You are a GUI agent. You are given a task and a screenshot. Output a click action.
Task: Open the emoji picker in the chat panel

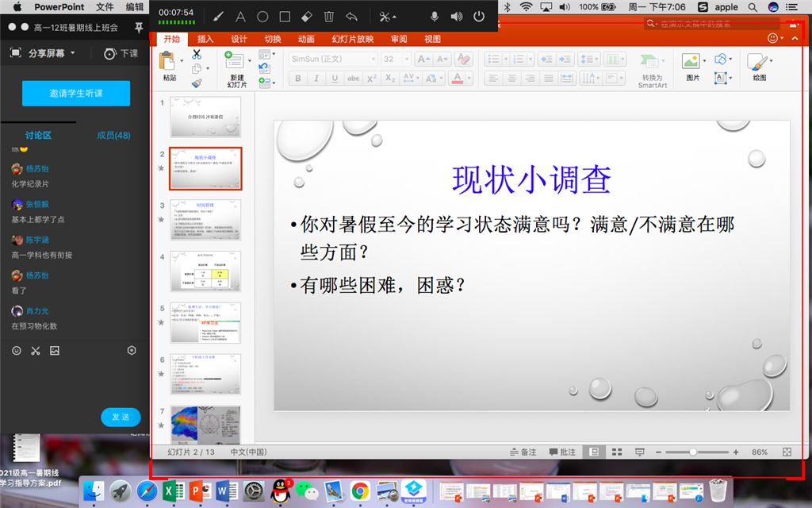pyautogui.click(x=17, y=350)
